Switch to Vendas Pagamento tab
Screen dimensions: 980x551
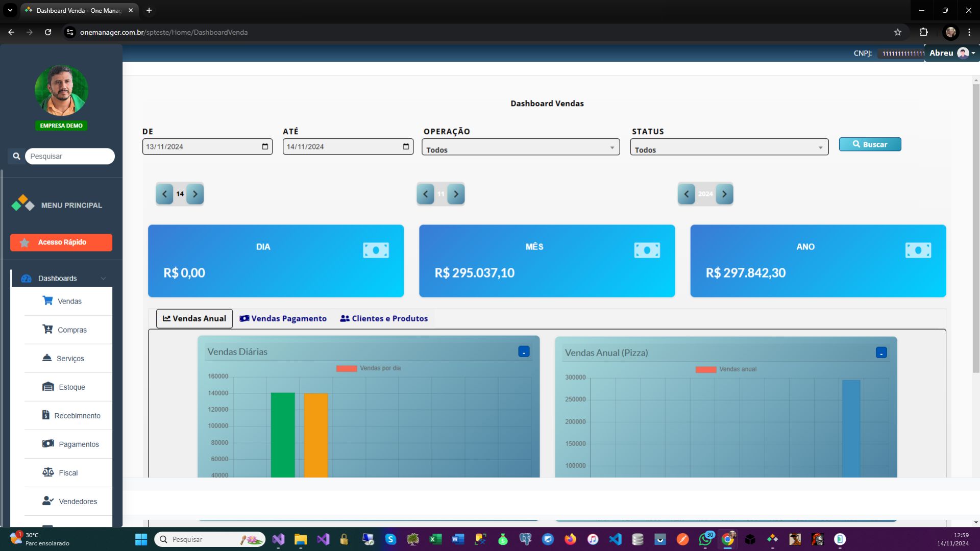click(x=283, y=318)
